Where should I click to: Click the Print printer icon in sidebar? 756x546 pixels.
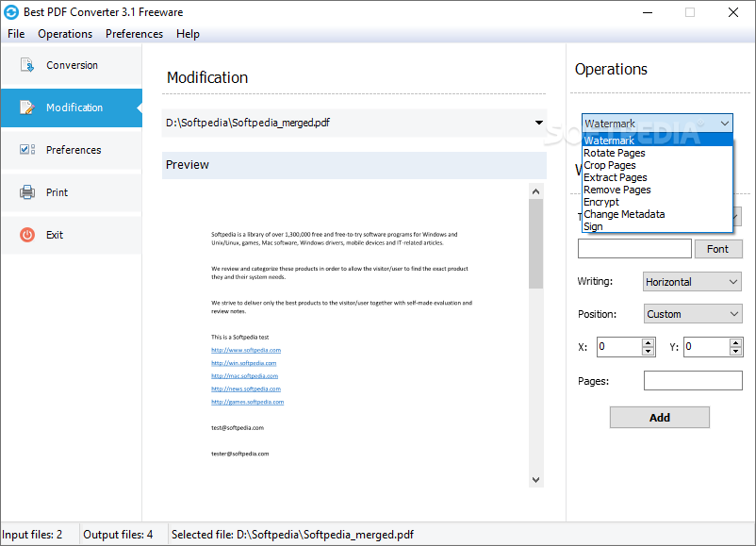click(x=27, y=192)
